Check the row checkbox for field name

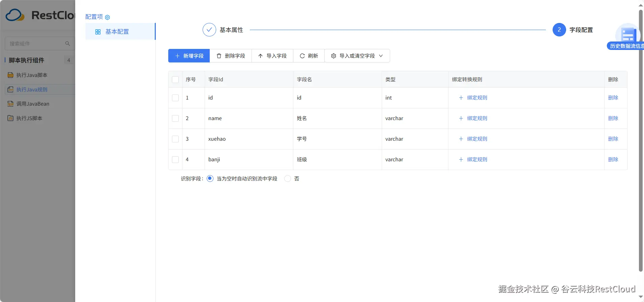click(175, 118)
